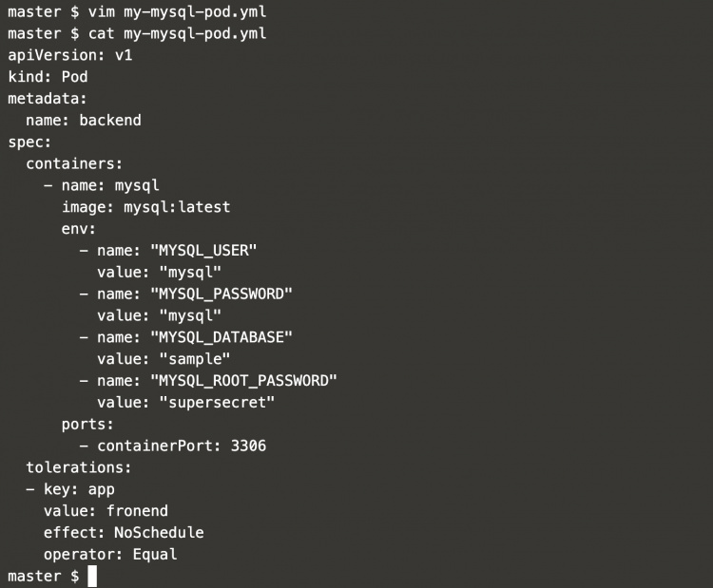Click 'effect: NoSchedule' line

pyautogui.click(x=124, y=532)
